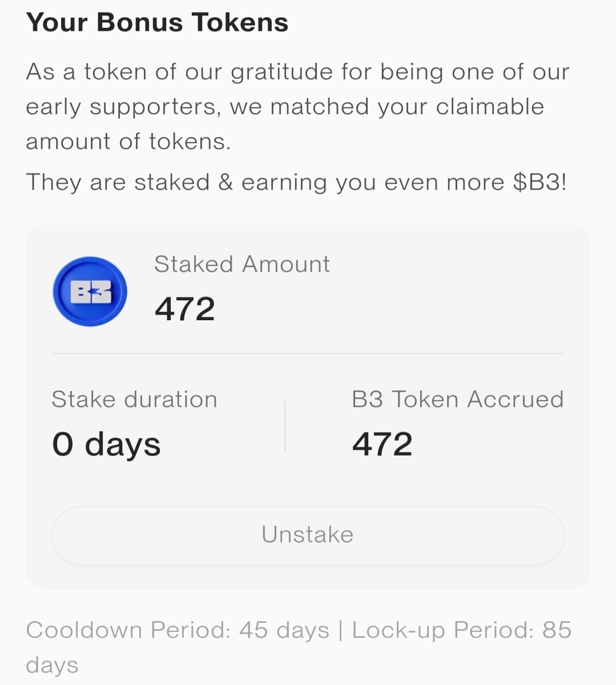Click the vertical divider between stake stats

click(x=285, y=426)
